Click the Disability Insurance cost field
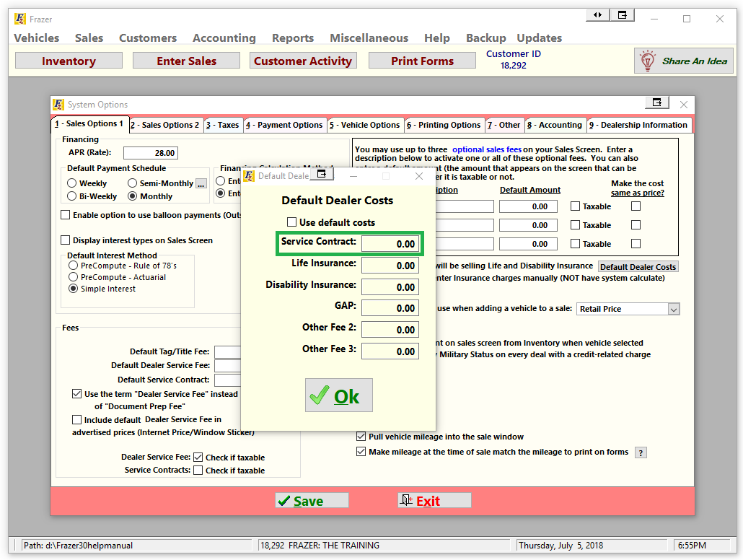This screenshot has width=743, height=560. coord(390,287)
